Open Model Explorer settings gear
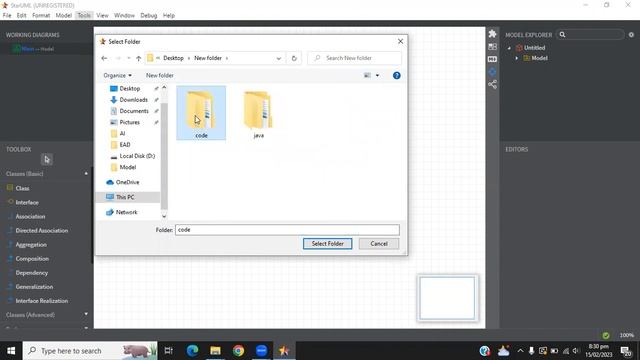The image size is (640, 360). pyautogui.click(x=631, y=35)
